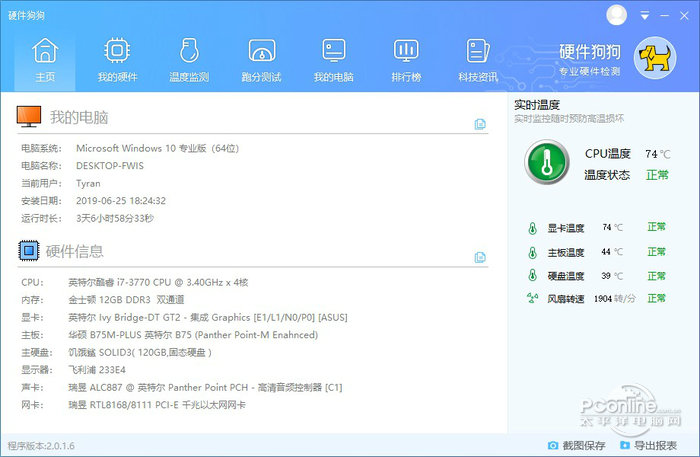Click 风扇转速 fan icon
The image size is (700, 457).
point(532,298)
